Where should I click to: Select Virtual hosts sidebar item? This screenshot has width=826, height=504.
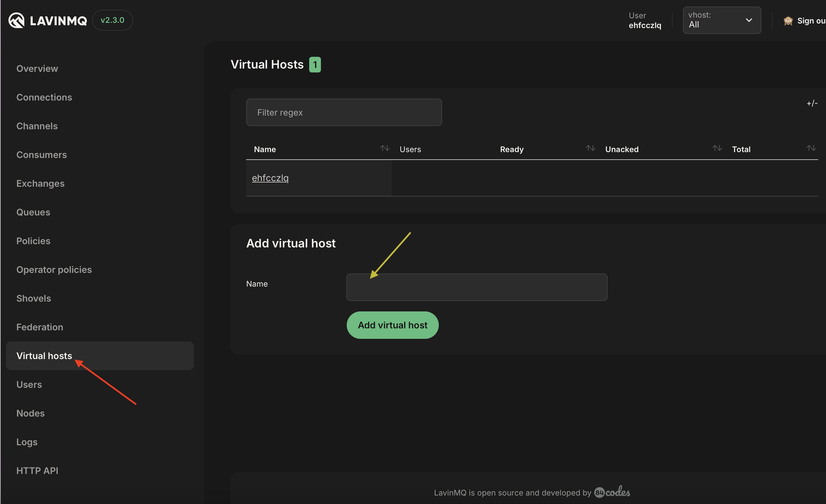tap(100, 356)
